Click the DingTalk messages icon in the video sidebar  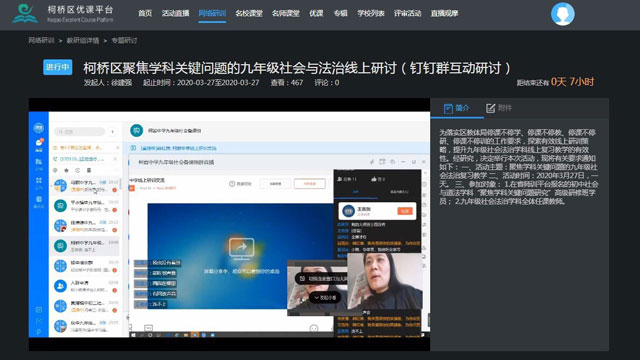pyautogui.click(x=39, y=143)
